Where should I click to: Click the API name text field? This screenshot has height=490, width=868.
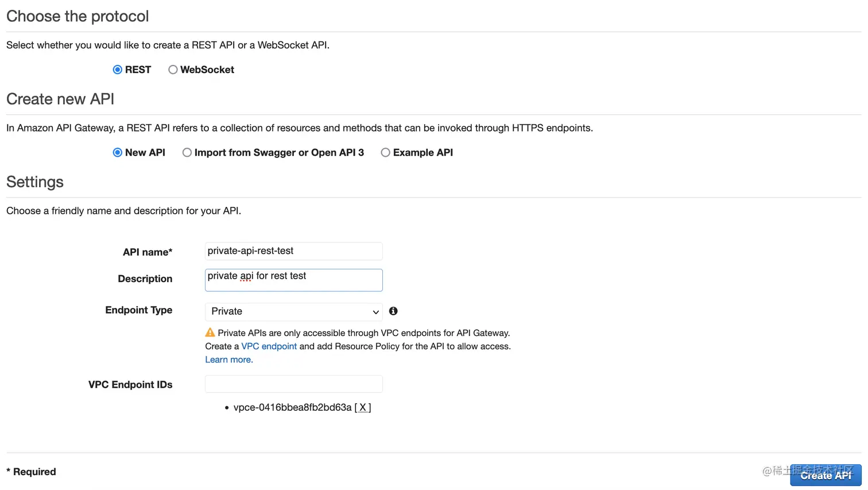[x=293, y=251]
